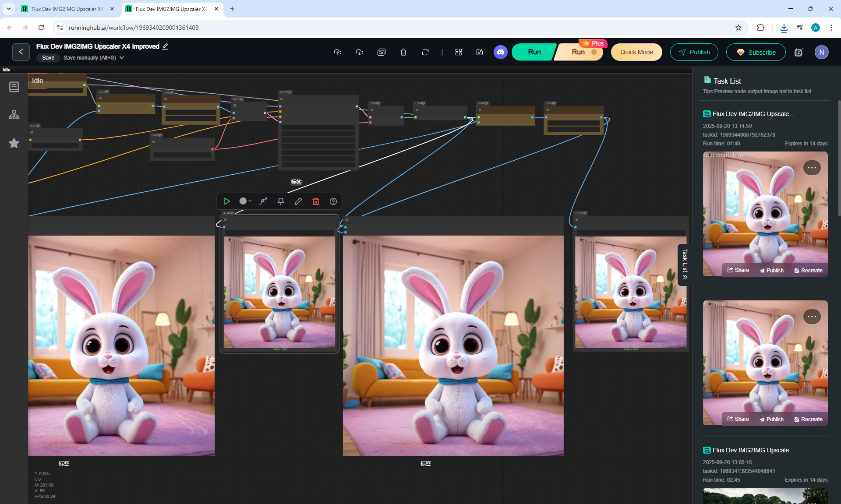The height and width of the screenshot is (504, 841).
Task: Click Recreate on the first task result
Action: click(x=808, y=271)
